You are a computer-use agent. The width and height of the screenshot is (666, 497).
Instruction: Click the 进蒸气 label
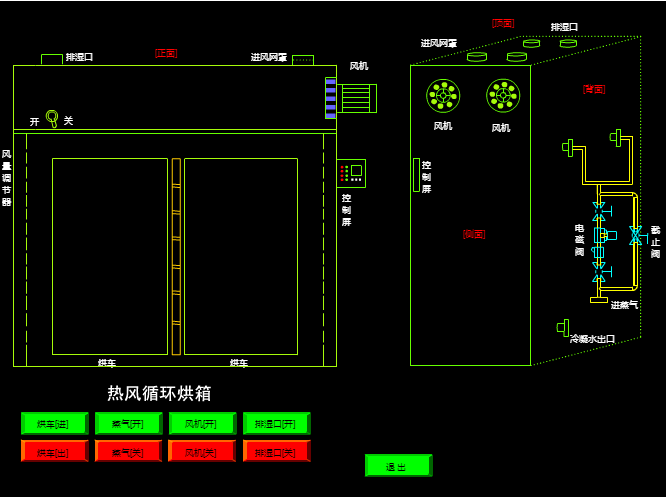pyautogui.click(x=624, y=305)
